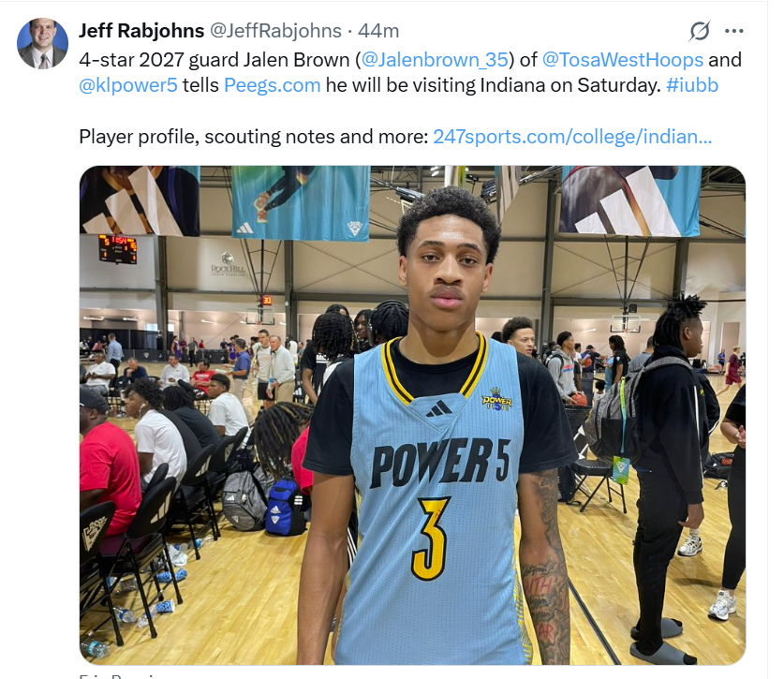Click the '4-star 2027 guard Jalen Brown' text
Image resolution: width=784 pixels, height=679 pixels.
(214, 60)
